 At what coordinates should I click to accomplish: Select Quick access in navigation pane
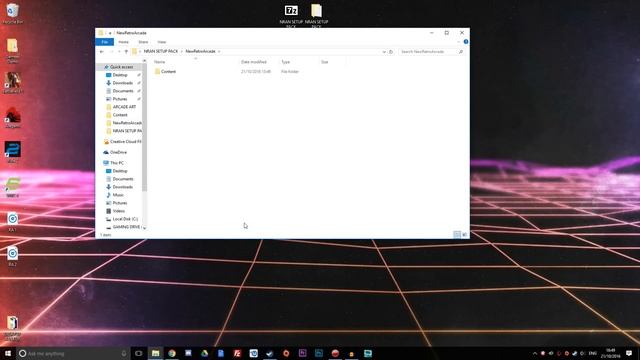coord(121,67)
